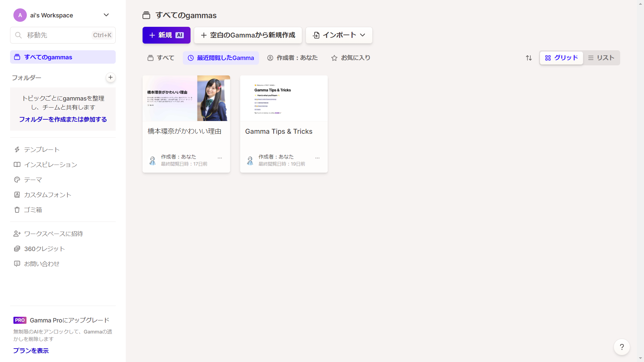
Task: Open more options on Gamma Tips & Tricks card
Action: [317, 158]
